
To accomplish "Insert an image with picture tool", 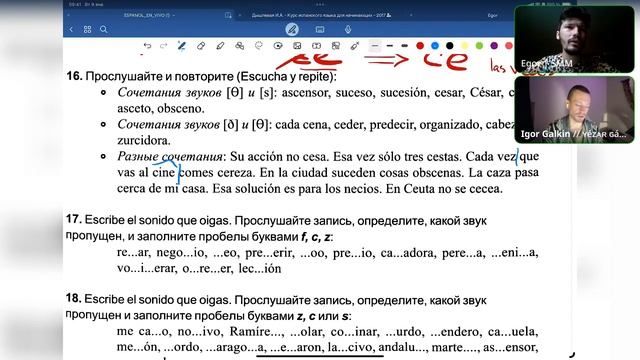I will point(297,46).
